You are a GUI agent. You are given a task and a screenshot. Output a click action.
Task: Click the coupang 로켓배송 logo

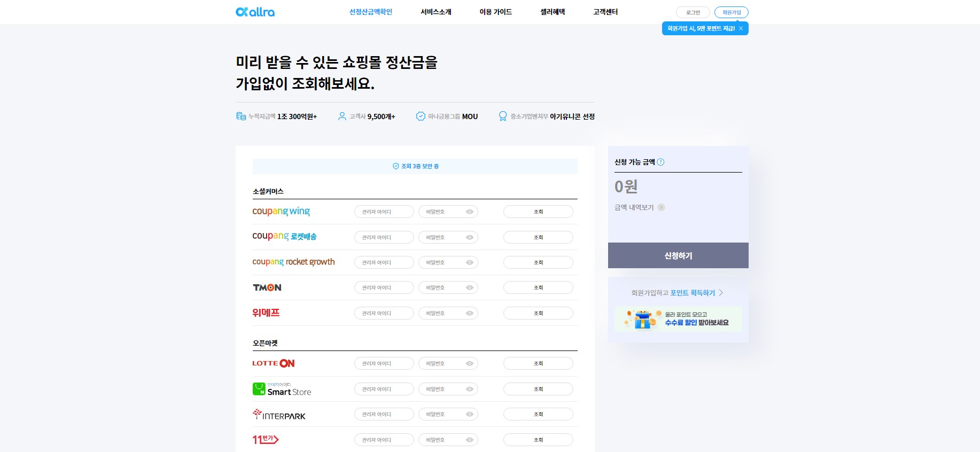point(284,236)
